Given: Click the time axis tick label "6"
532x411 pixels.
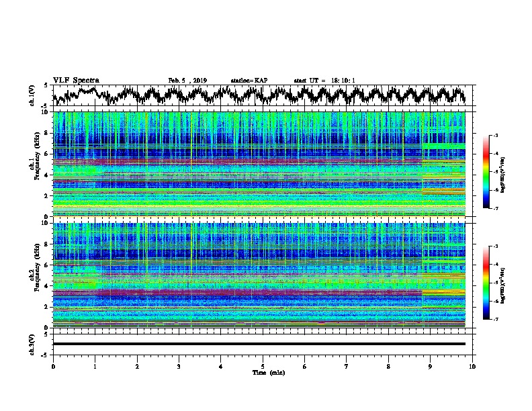Looking at the screenshot, I should coord(305,367).
